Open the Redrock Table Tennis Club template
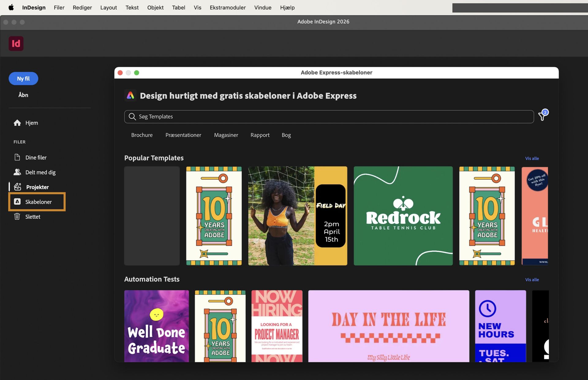Screen dimensions: 588x380 403,216
